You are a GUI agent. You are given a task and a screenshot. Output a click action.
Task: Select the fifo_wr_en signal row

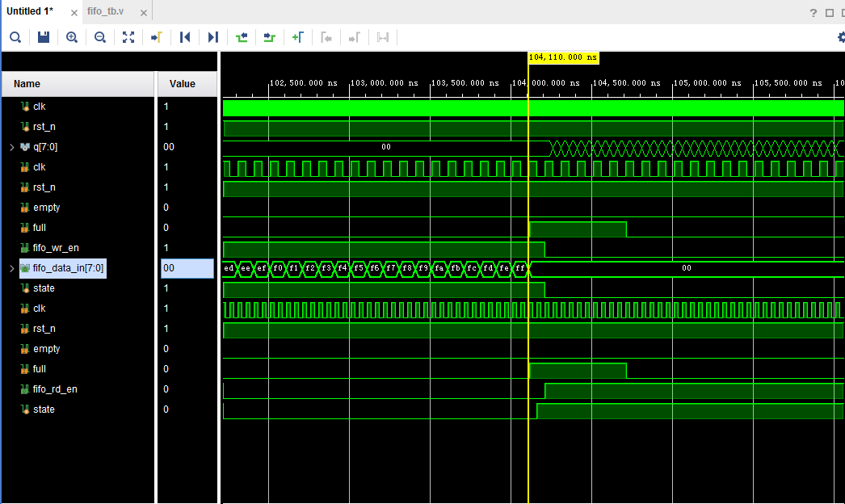point(56,248)
